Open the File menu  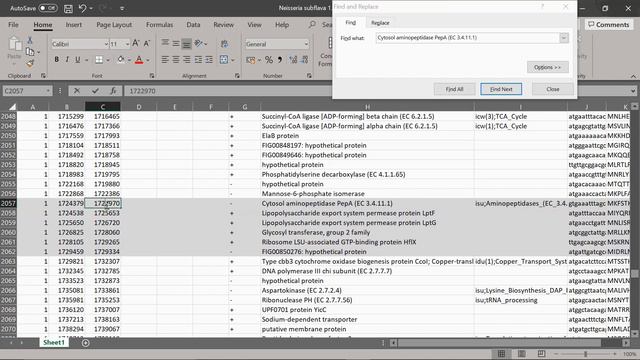pyautogui.click(x=13, y=24)
